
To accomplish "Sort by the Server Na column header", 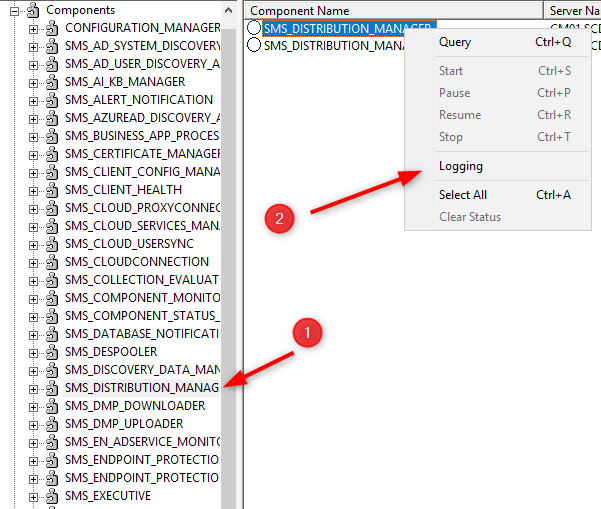I will pyautogui.click(x=572, y=11).
